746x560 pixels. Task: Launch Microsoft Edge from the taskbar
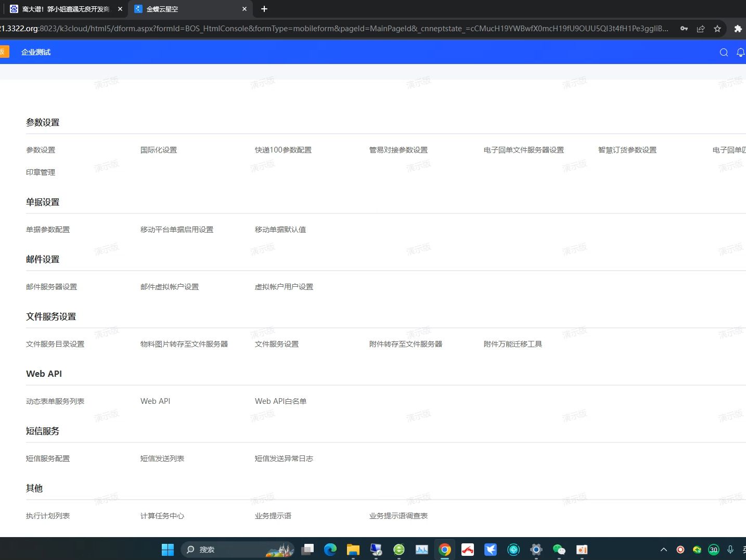tap(330, 550)
